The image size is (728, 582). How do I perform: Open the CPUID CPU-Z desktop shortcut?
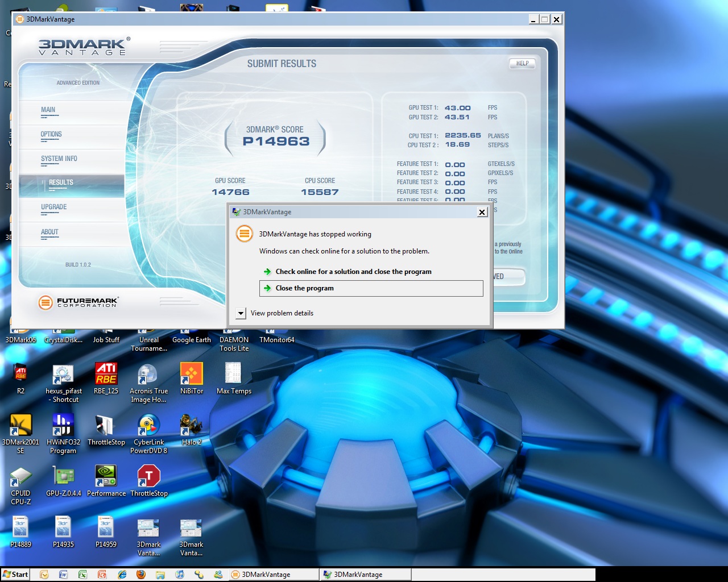[x=20, y=477]
